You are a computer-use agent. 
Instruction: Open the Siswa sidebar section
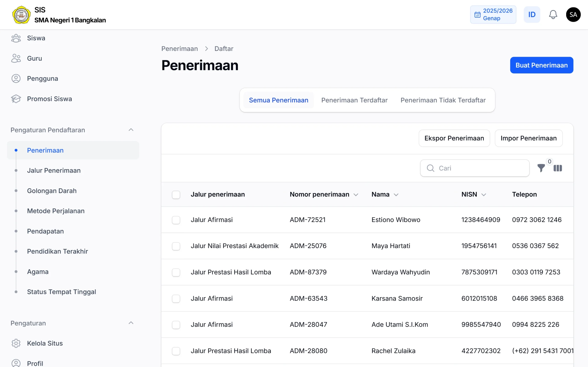coord(36,38)
